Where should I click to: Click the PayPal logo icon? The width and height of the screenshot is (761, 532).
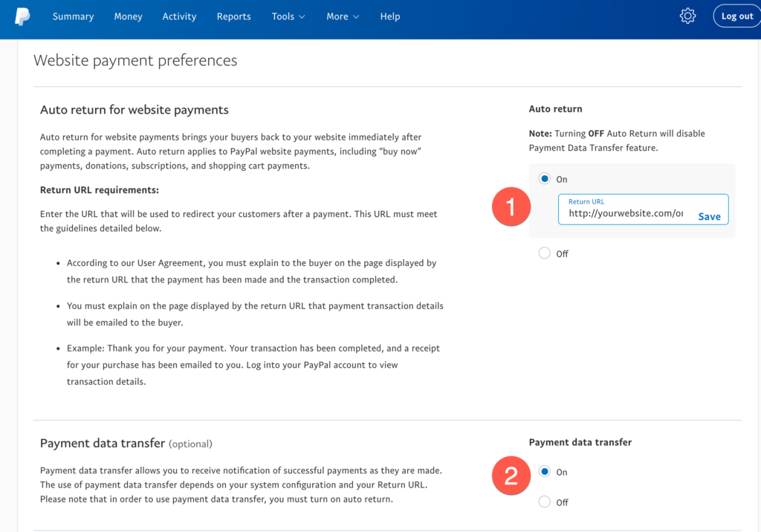pyautogui.click(x=22, y=16)
